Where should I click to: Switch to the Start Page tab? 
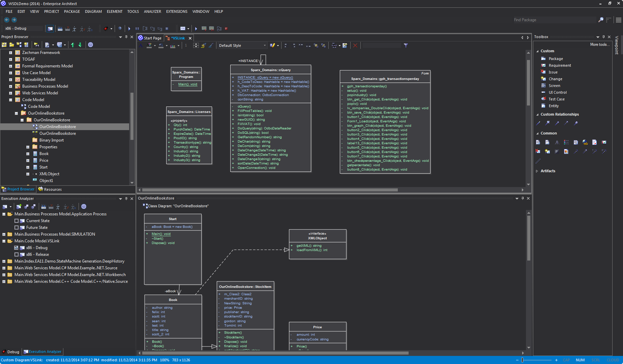point(150,38)
